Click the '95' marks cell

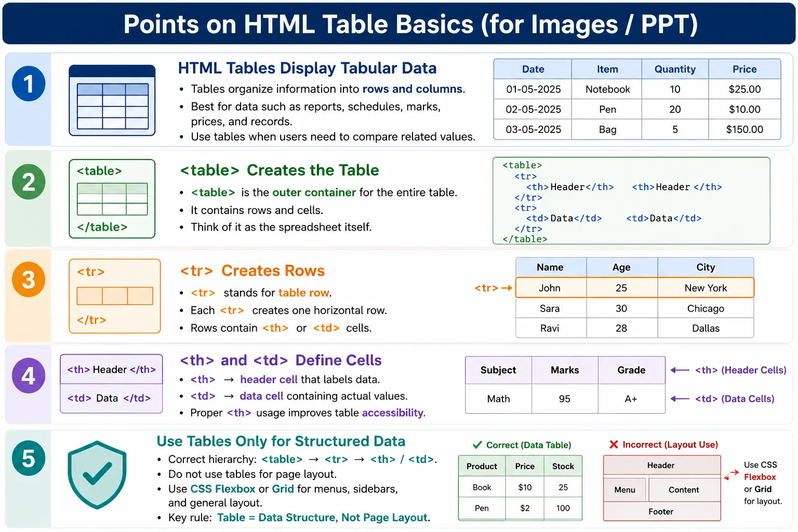[x=565, y=399]
